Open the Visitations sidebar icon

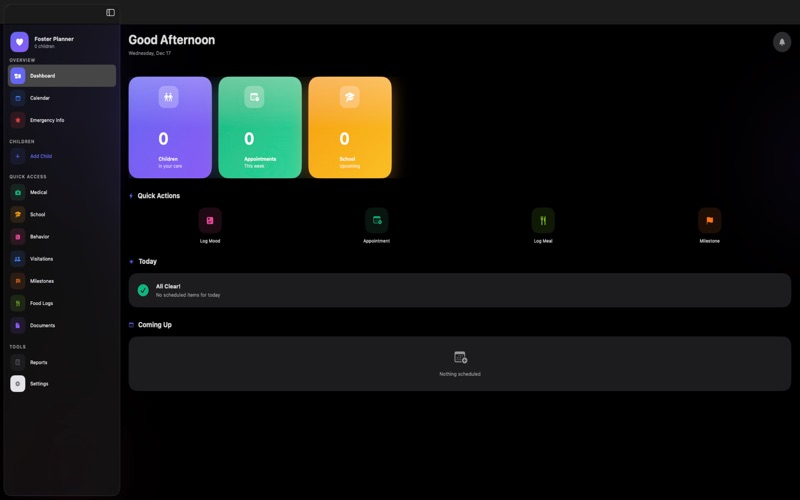[x=18, y=259]
